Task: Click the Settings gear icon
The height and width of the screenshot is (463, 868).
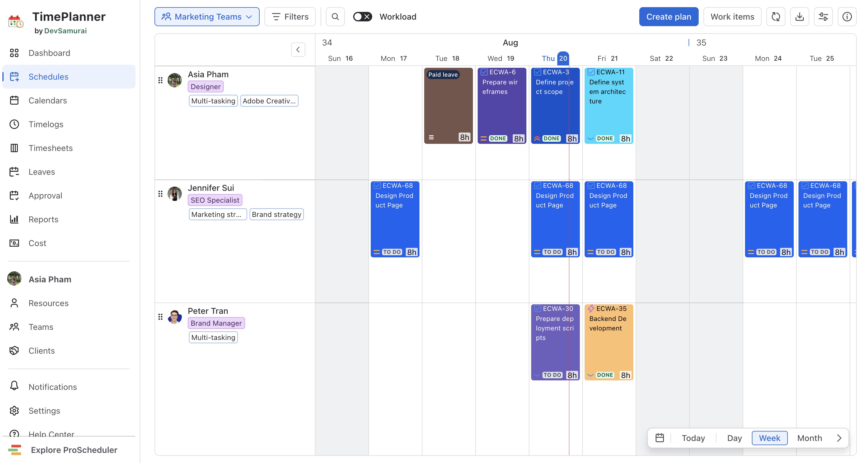Action: pos(14,411)
